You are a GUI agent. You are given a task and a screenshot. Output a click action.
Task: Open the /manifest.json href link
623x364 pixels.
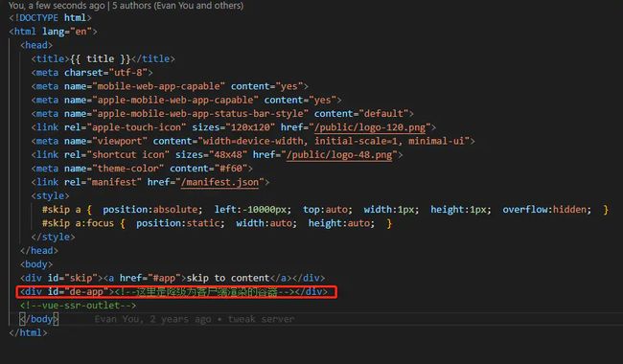pos(219,182)
